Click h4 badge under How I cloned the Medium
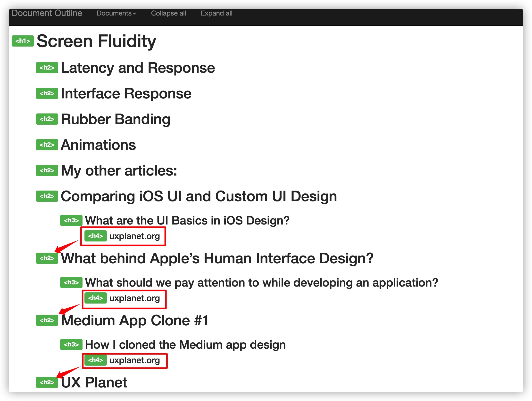The image size is (532, 401). pos(96,360)
